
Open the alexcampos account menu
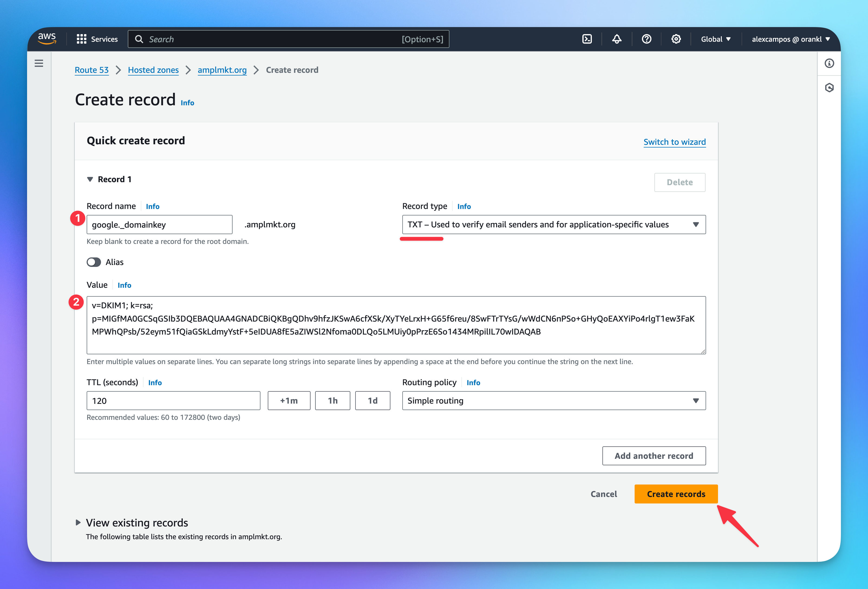point(790,39)
